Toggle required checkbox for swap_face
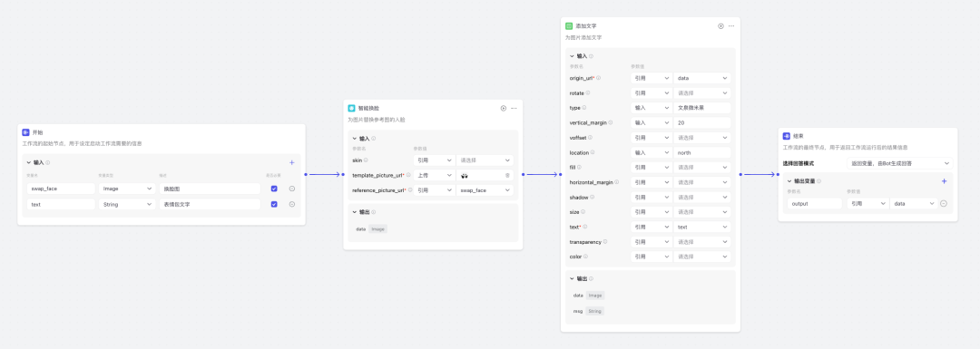The width and height of the screenshot is (980, 349). tap(274, 189)
